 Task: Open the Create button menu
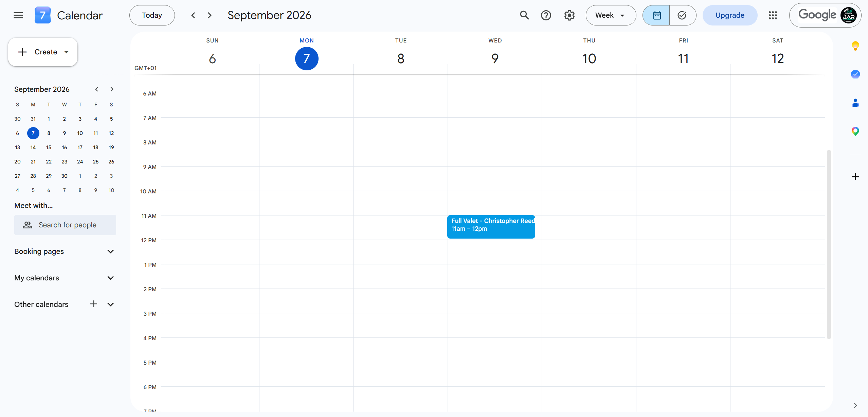pos(43,52)
